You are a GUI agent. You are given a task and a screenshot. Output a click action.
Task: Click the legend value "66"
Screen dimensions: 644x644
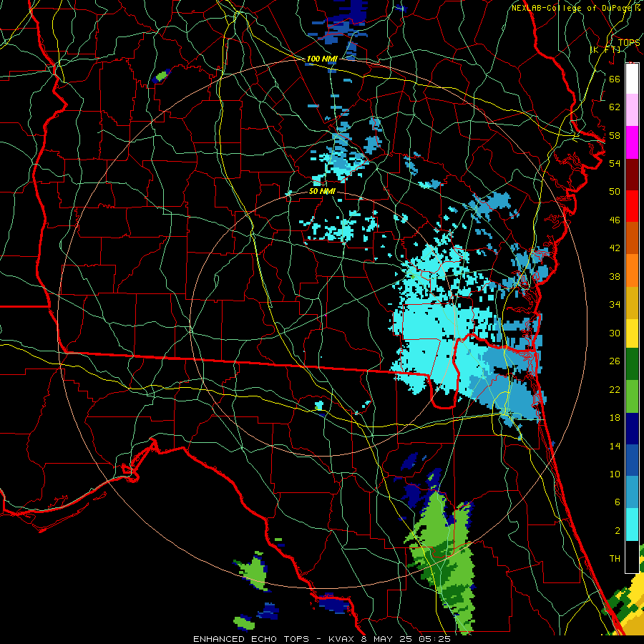(x=615, y=79)
